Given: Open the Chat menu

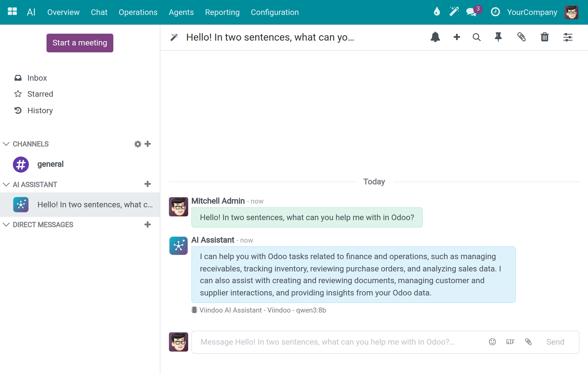Looking at the screenshot, I should 99,12.
